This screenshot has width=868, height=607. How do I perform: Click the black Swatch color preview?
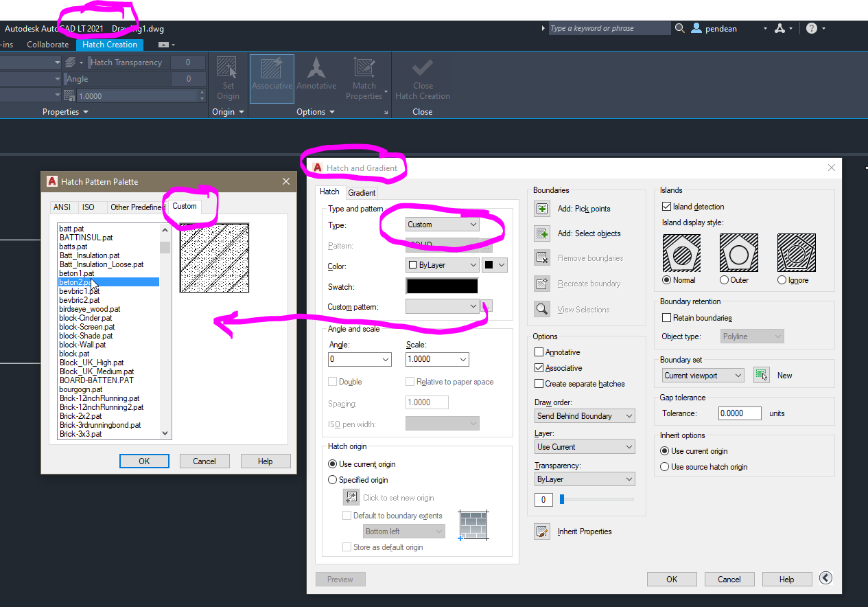(442, 286)
